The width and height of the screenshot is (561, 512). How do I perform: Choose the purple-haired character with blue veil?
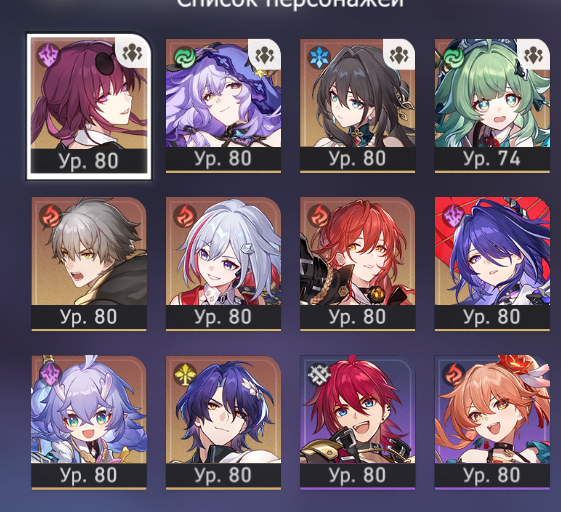coord(223,106)
